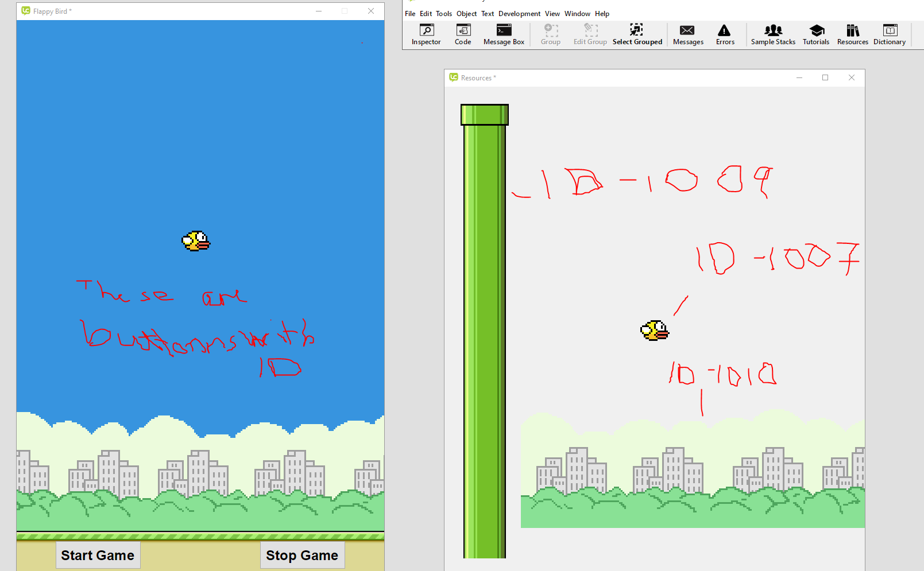Screen dimensions: 924x571
Task: Minimize the Flappy Bird window
Action: [x=319, y=11]
